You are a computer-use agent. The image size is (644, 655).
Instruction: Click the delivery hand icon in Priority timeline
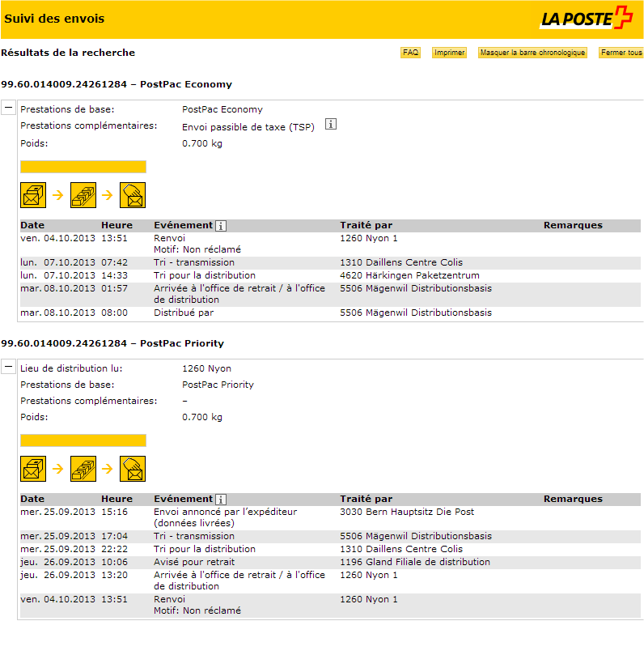[133, 469]
